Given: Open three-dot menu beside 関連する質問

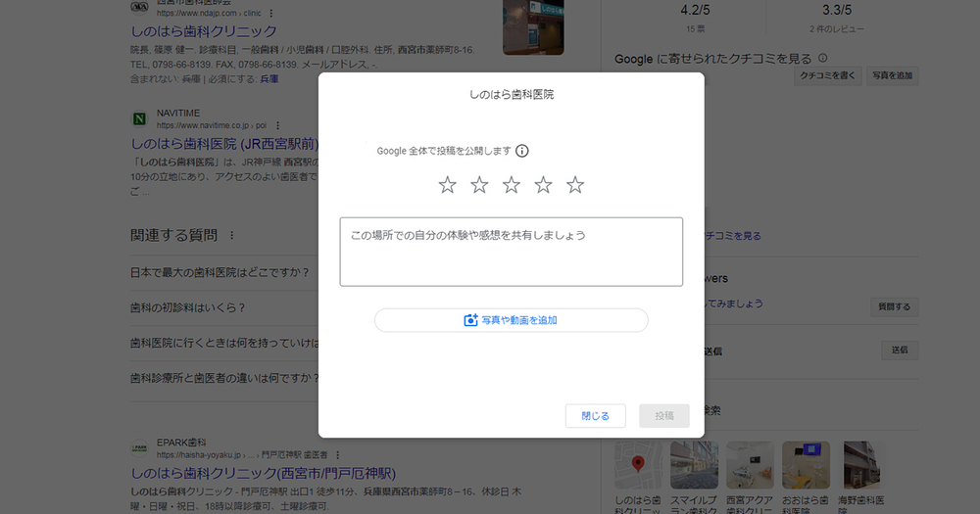Looking at the screenshot, I should pos(232,236).
